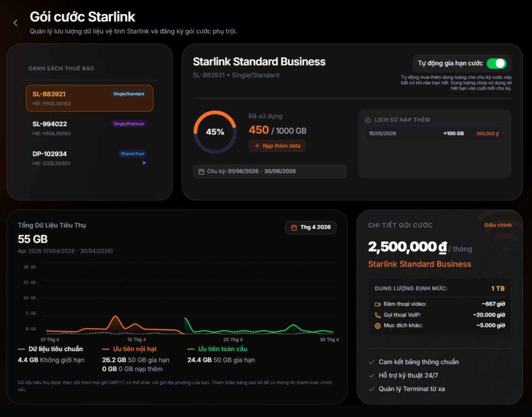The image size is (532, 417).
Task: Click the 26.2 GB local priority usage
Action: pos(114,360)
